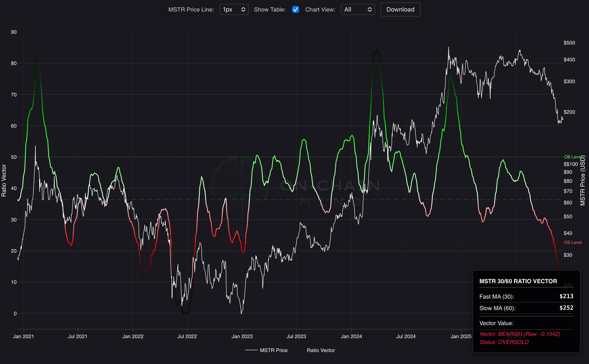The height and width of the screenshot is (364, 589).
Task: Toggle Ratio Vector series in the legend
Action: point(321,350)
